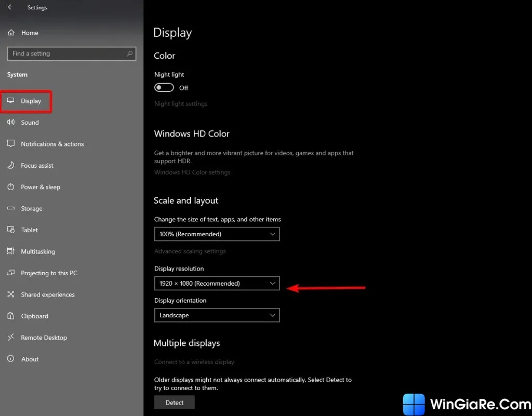Viewport: 532px width, 416px height.
Task: Open Notifications & actions icon
Action: tap(11, 144)
